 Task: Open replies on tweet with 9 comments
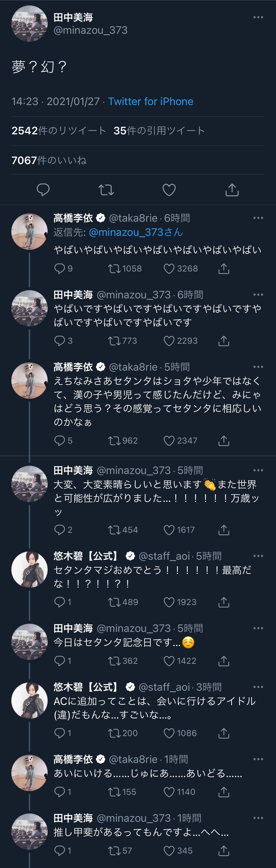coord(60,269)
